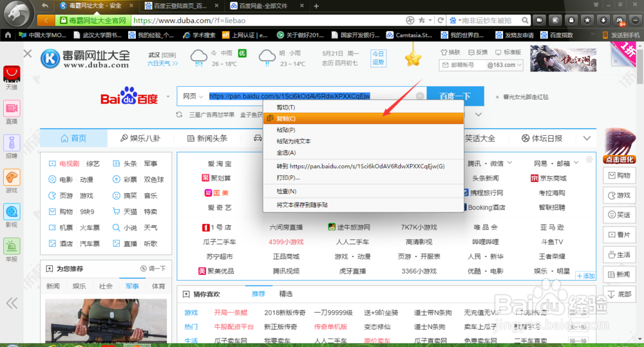Expand the navigation tabs chevron
644x347 pixels.
pyautogui.click(x=587, y=138)
